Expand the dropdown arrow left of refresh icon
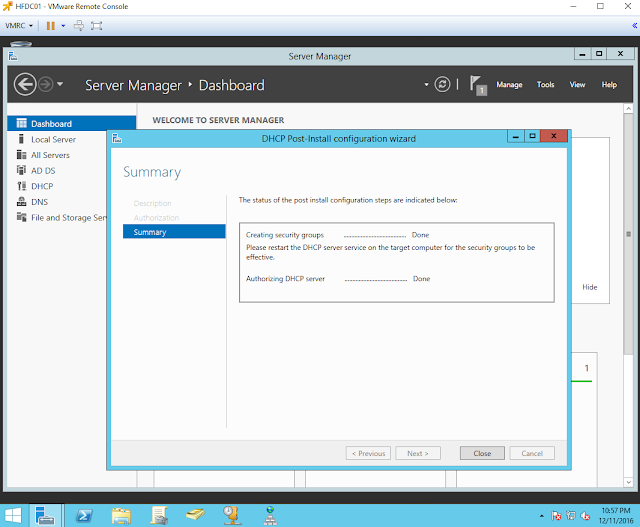Screen dimensions: 640x527 (426, 84)
